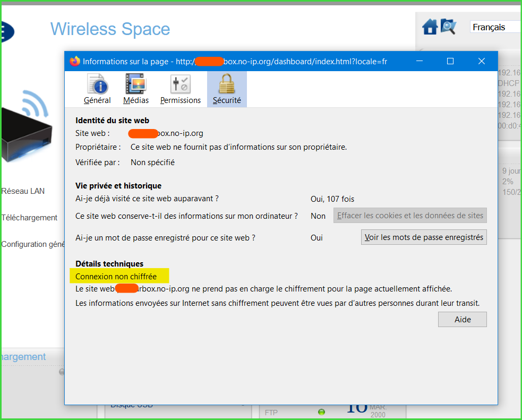The width and height of the screenshot is (522, 420).
Task: Click the Aide button
Action: click(x=462, y=319)
